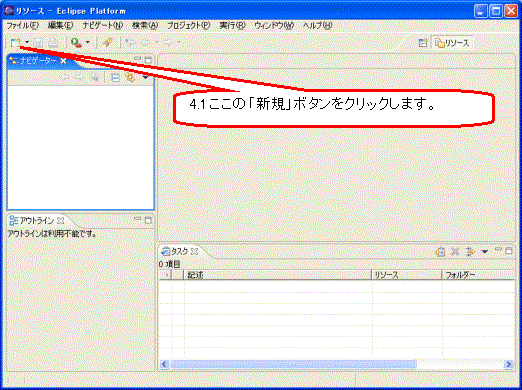The width and height of the screenshot is (522, 390).
Task: Open the External Tools dropdown arrow
Action: point(88,42)
